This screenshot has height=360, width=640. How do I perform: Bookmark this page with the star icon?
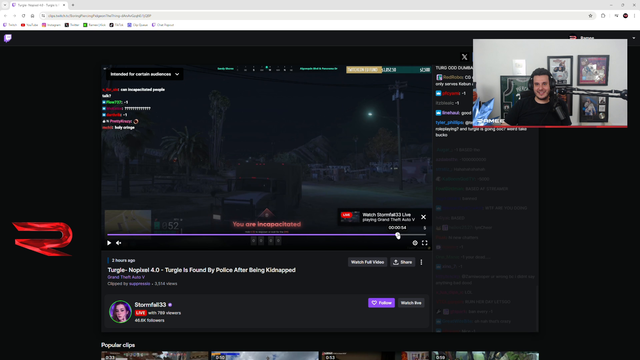[590, 16]
